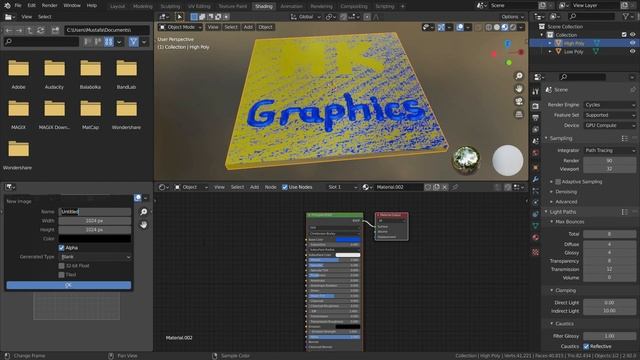Select the viewport Select Box tool icon
640x360 pixels.
179,17
